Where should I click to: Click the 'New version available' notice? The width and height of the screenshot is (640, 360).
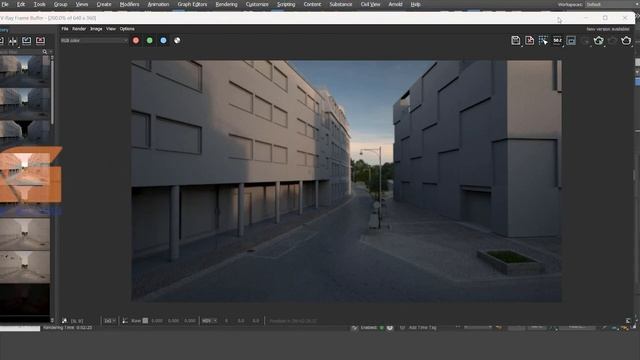608,29
